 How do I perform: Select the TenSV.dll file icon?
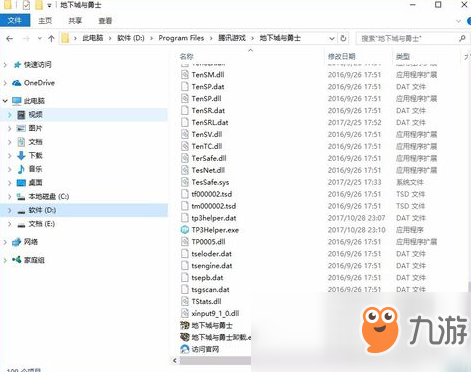(185, 134)
